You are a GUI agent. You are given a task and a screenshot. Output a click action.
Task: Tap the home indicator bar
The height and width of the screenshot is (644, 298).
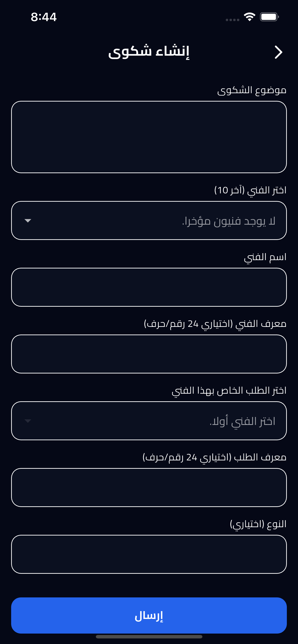(x=149, y=637)
